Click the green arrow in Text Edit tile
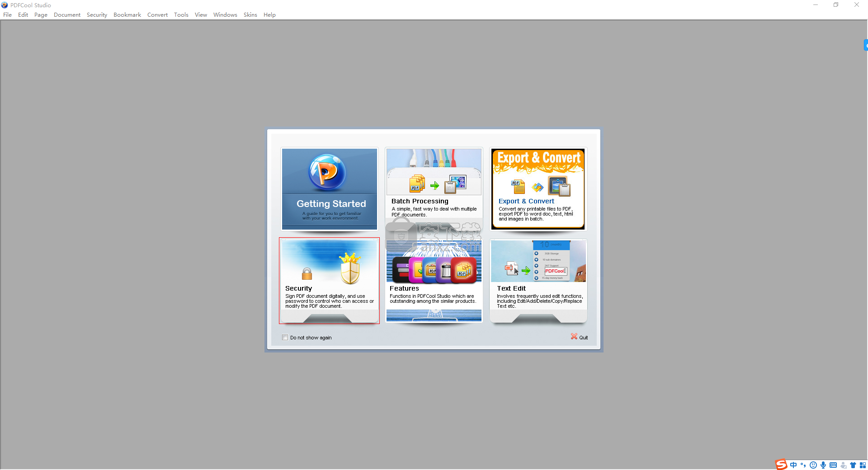 (x=526, y=271)
